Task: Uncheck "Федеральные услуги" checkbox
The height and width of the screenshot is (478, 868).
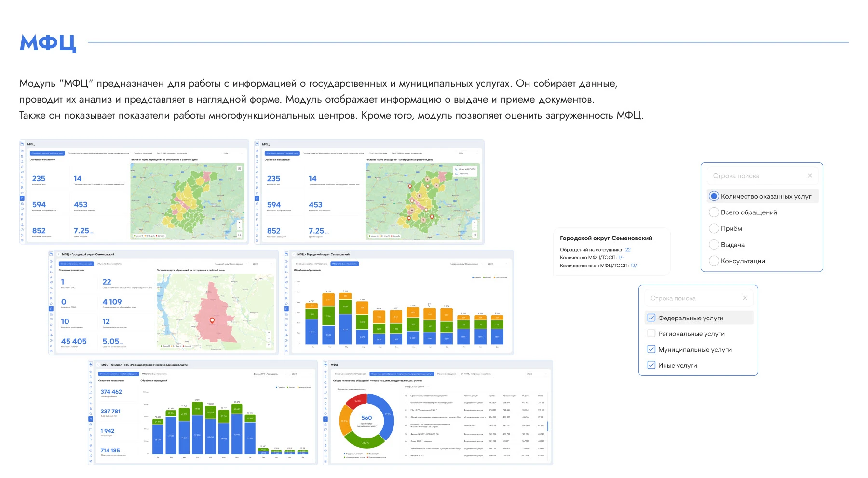Action: [651, 318]
